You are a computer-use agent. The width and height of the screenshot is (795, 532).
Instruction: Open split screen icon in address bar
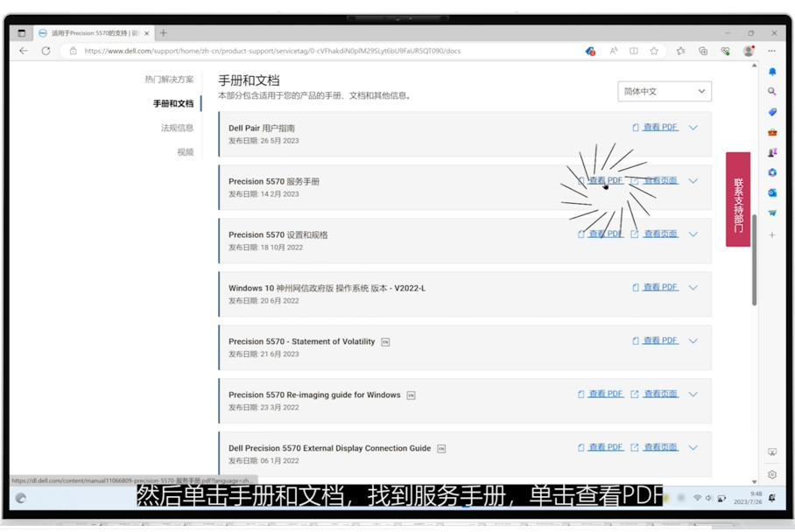634,49
